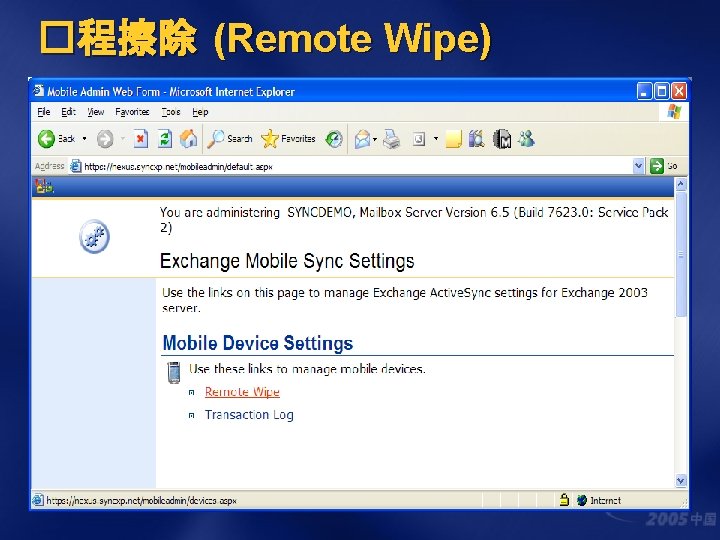The image size is (720, 540).
Task: Click the Internet zone globe icon
Action: point(582,500)
